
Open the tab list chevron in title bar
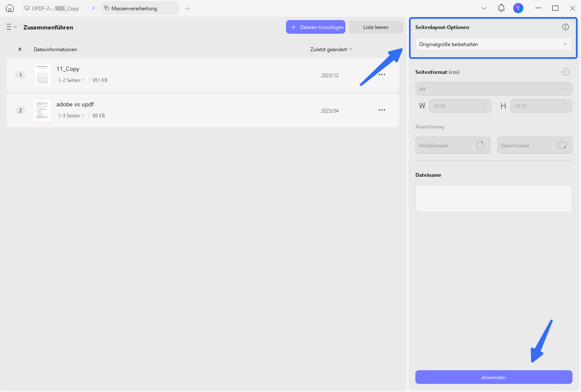point(484,8)
